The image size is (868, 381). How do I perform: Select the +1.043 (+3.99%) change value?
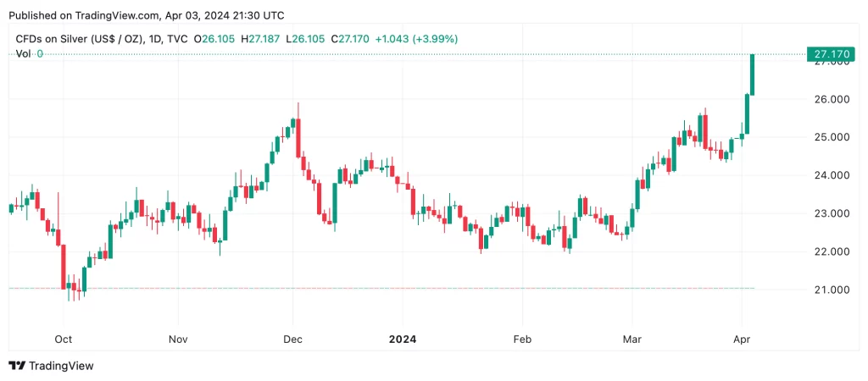[416, 39]
